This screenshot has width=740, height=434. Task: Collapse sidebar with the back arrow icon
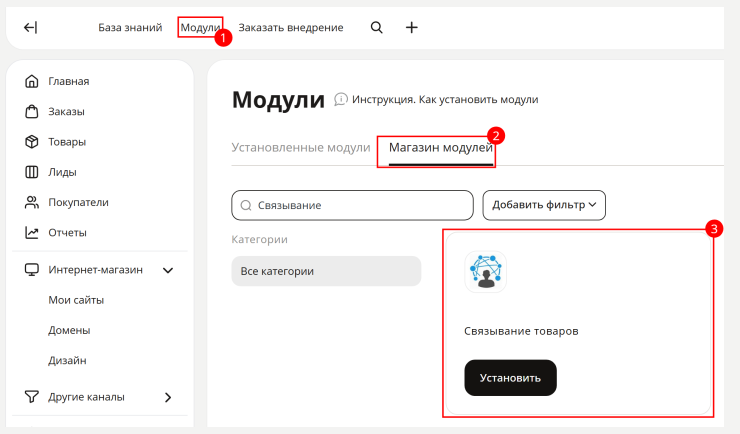31,28
